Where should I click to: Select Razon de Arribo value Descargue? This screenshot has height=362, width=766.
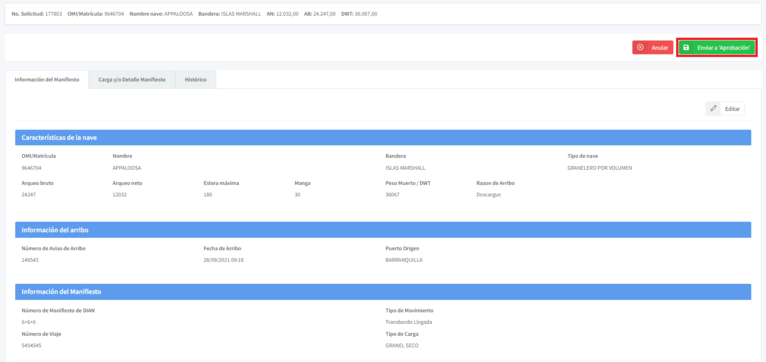(489, 194)
